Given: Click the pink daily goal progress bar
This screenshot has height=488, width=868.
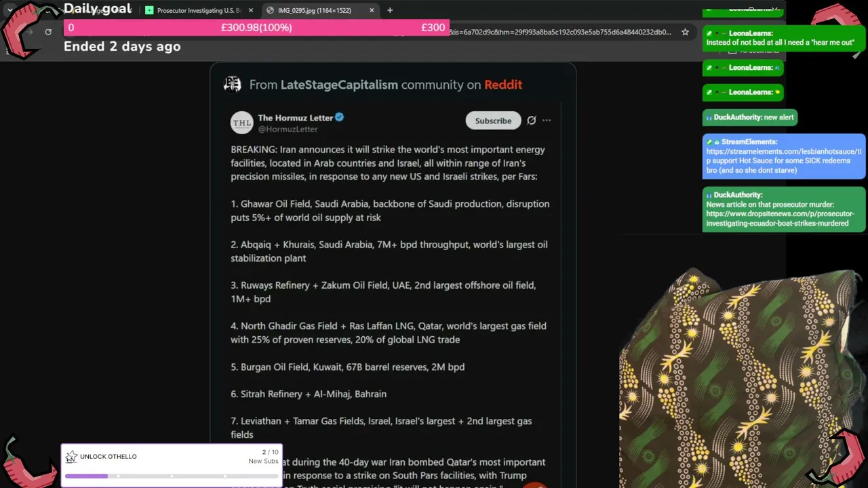Looking at the screenshot, I should (256, 28).
